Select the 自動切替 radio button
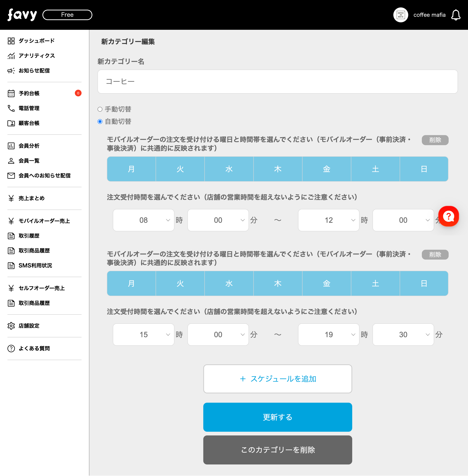The image size is (468, 476). 100,122
